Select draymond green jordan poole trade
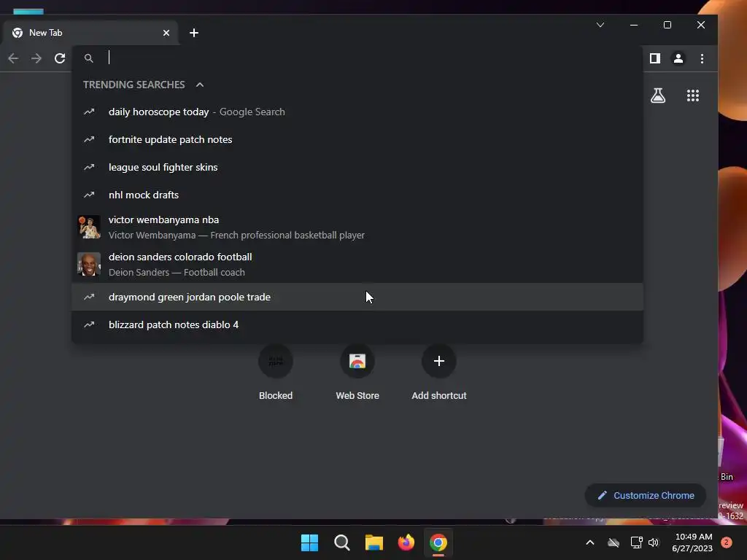Screen dimensions: 747x560 coord(357,297)
